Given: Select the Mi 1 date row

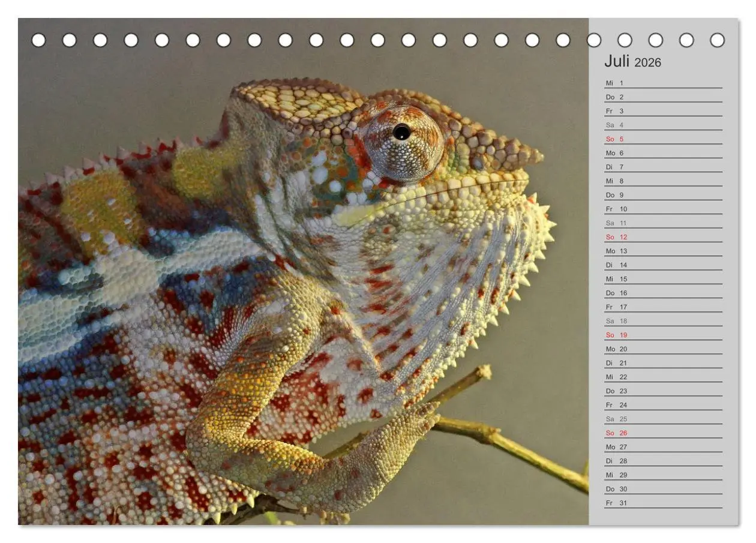Looking at the screenshot, I should click(x=663, y=83).
